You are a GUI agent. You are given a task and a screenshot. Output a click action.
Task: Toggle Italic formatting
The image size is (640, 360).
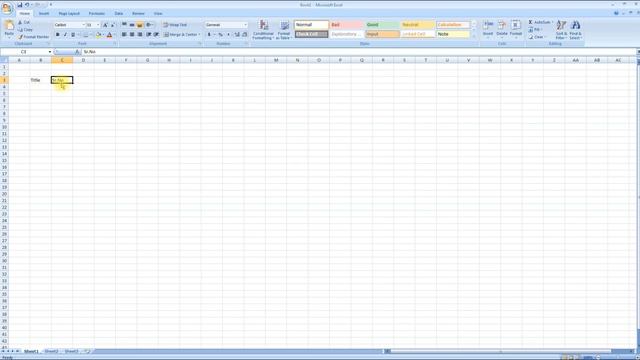tap(65, 35)
